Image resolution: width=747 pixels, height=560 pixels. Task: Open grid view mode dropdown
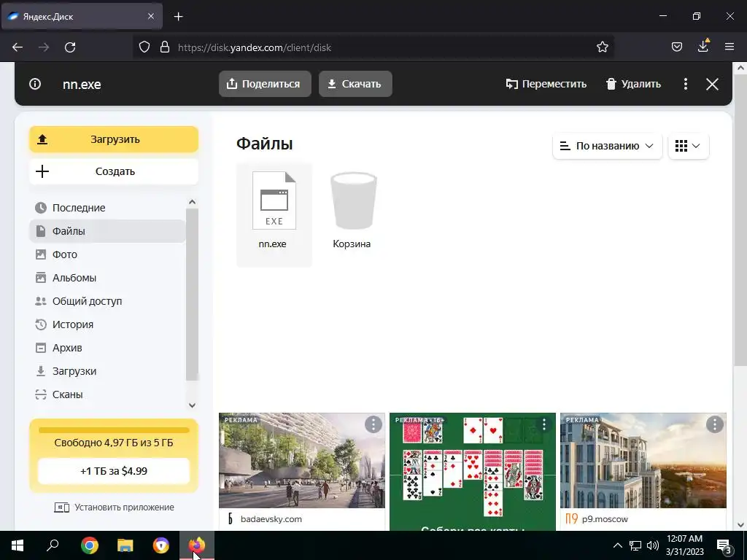689,146
